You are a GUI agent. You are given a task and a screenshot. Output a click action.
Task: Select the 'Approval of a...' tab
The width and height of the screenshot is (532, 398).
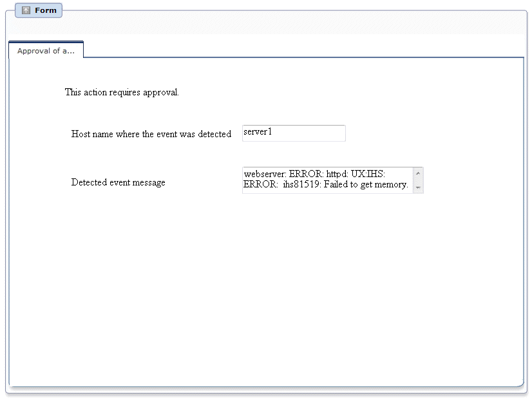coord(46,51)
